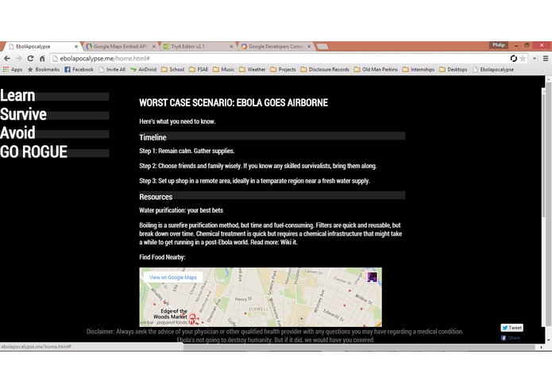This screenshot has width=552, height=392.
Task: Click the scroll-down arrow on the scrollbar
Action: click(548, 340)
